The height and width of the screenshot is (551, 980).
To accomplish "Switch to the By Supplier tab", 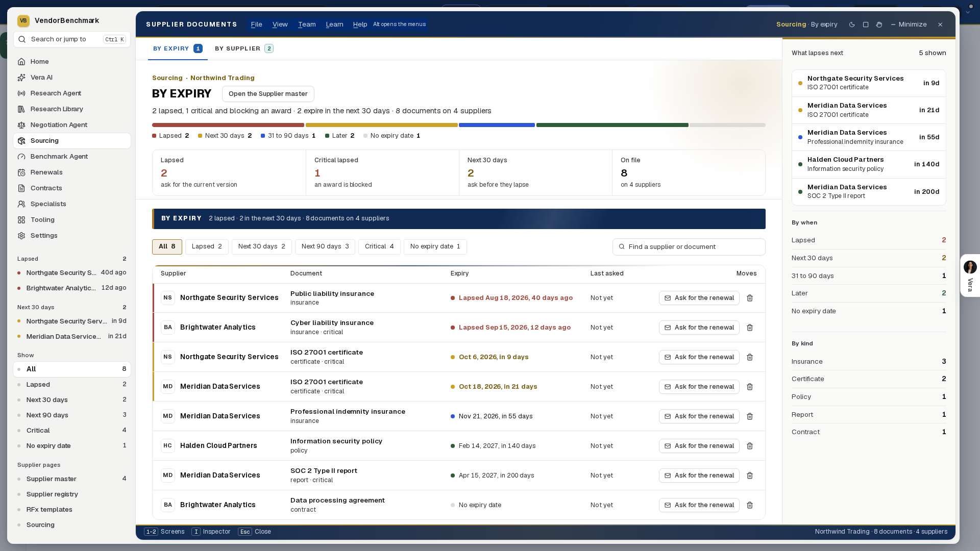I will tap(244, 49).
